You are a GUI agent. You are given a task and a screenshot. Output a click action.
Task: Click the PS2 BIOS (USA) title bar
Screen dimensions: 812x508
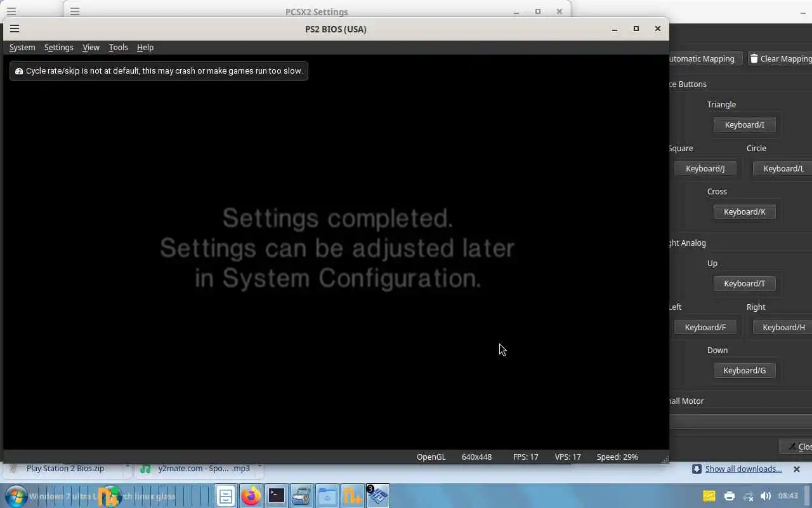click(x=336, y=29)
